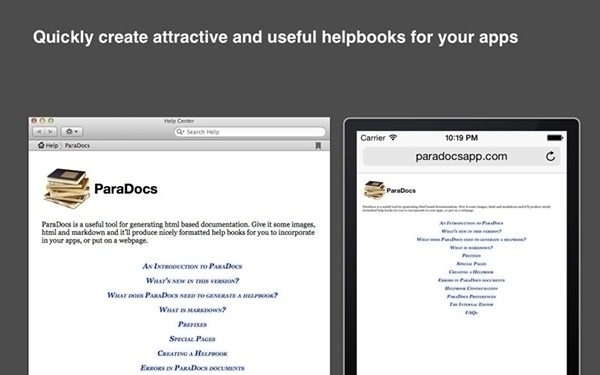Reload the page in the iPad browser
The image size is (600, 375).
(550, 156)
